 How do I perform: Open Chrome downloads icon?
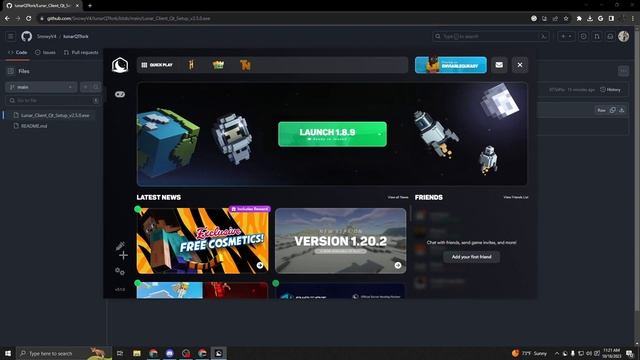(590, 18)
